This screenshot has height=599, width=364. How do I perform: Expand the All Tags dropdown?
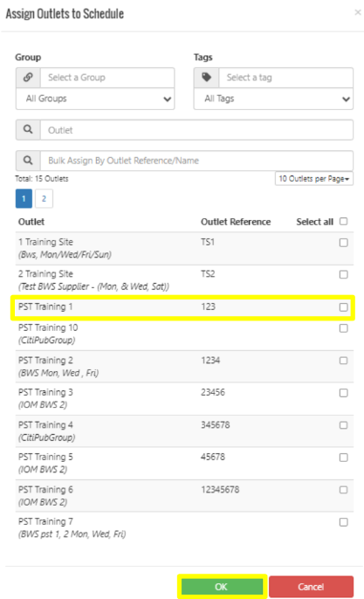click(x=273, y=99)
